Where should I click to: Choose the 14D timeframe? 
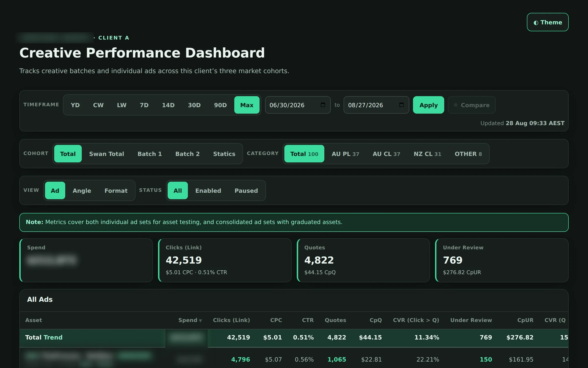coord(168,105)
